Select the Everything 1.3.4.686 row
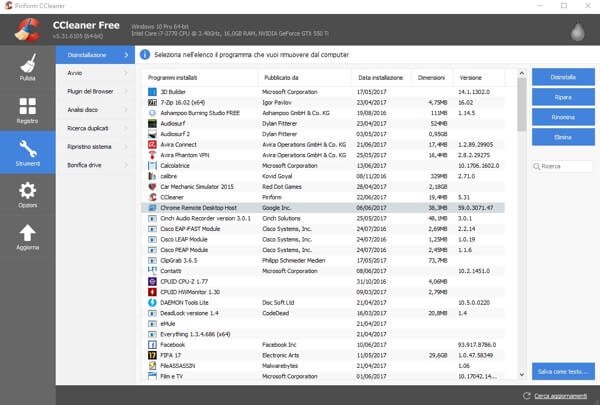The height and width of the screenshot is (405, 600). tap(323, 334)
